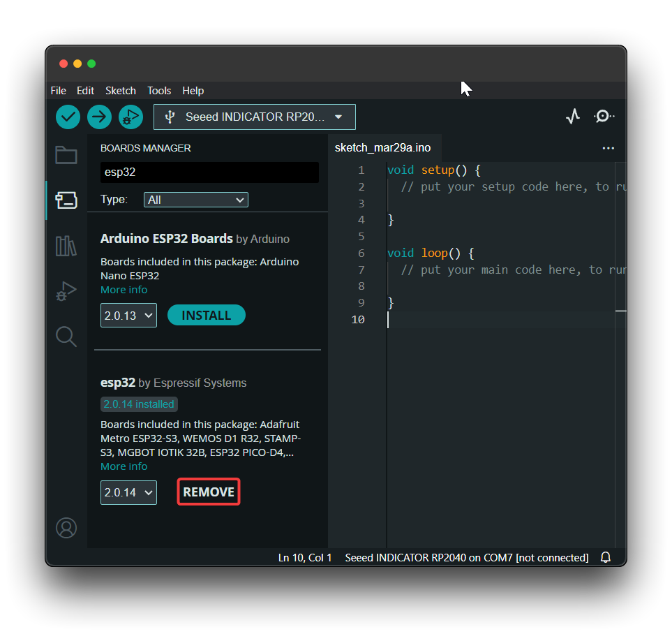Open More info for esp32 by Espressif
This screenshot has width=672, height=634.
point(124,466)
